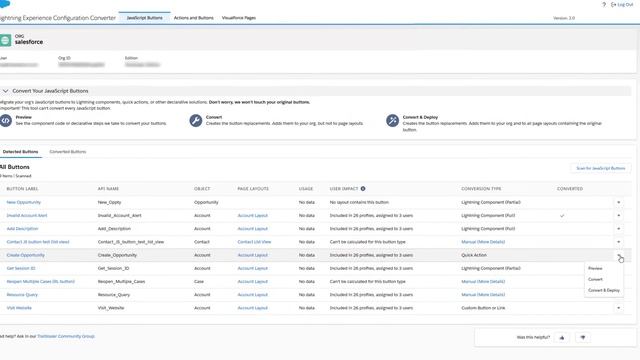Viewport: 640px width, 360px height.
Task: Click the thumbs down feedback button
Action: (583, 338)
